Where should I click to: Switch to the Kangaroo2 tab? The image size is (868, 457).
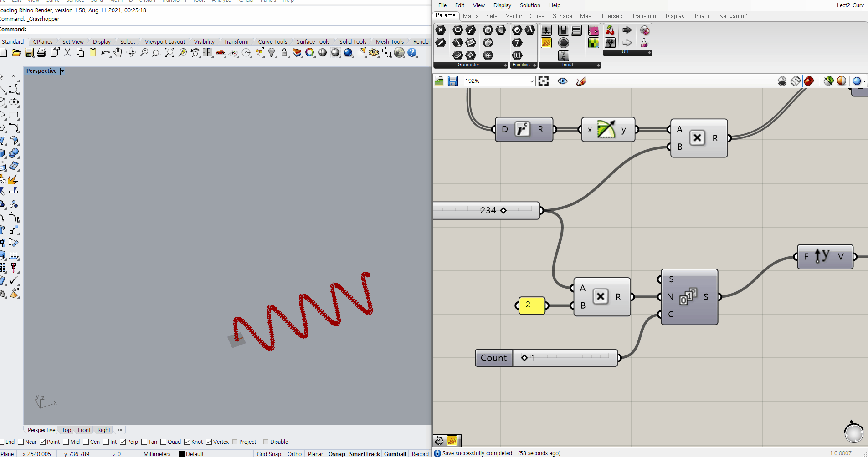733,16
